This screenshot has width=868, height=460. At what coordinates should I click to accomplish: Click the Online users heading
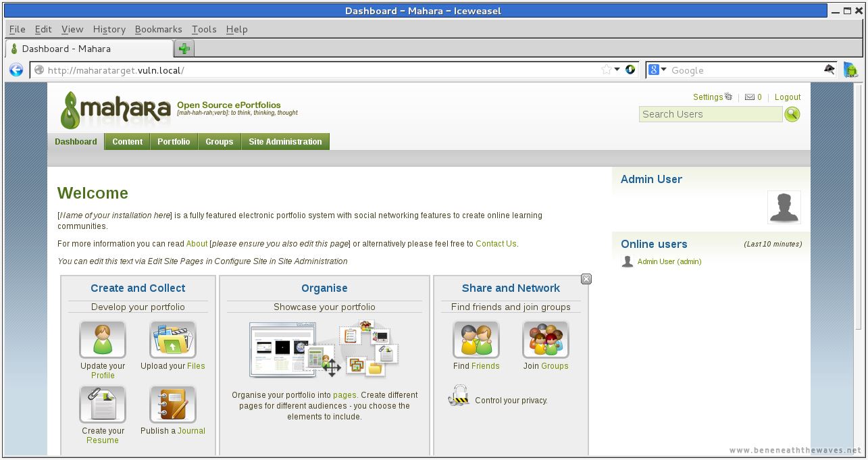pyautogui.click(x=654, y=244)
